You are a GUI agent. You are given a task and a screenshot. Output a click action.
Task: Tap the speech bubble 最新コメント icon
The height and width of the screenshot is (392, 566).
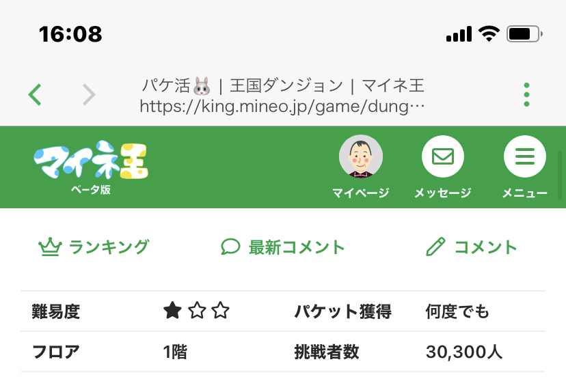click(x=230, y=247)
